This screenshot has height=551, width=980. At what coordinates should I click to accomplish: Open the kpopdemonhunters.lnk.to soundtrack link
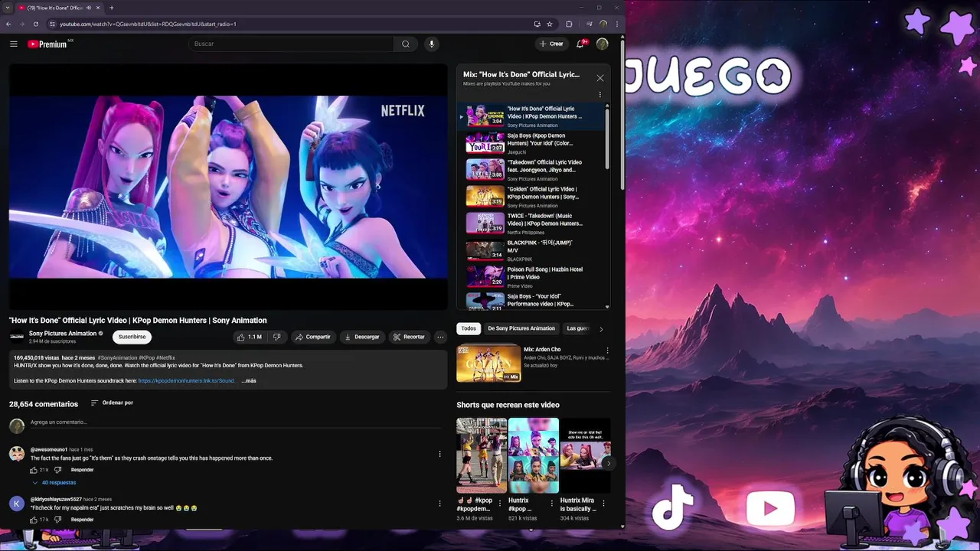pyautogui.click(x=186, y=380)
